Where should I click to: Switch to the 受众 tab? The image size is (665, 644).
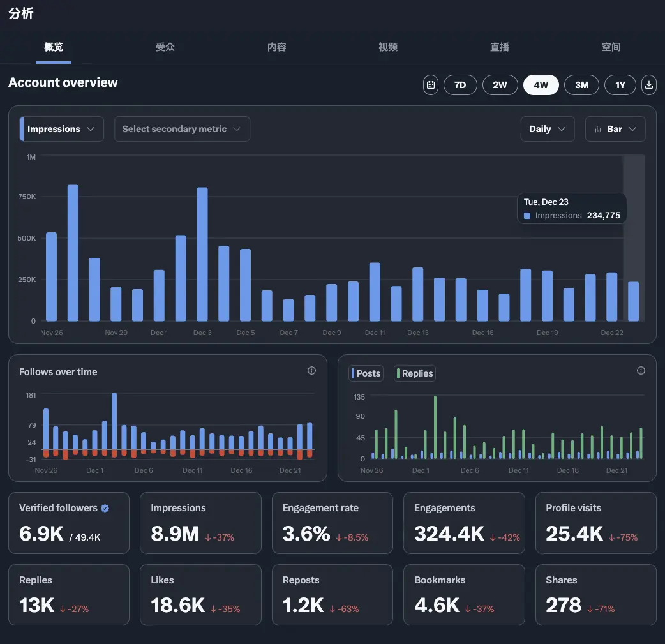point(165,47)
